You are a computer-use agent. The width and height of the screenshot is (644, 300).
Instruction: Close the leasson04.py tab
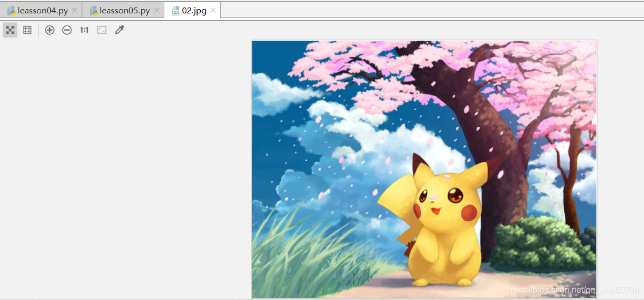pyautogui.click(x=74, y=10)
